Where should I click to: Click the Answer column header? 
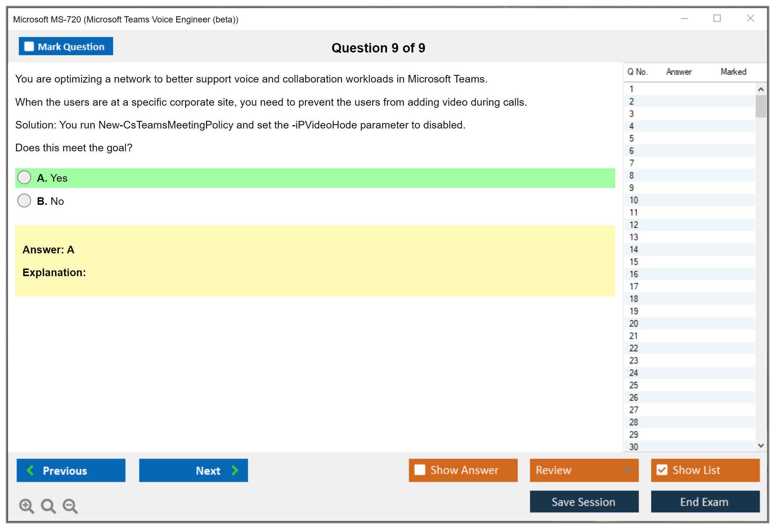[678, 72]
